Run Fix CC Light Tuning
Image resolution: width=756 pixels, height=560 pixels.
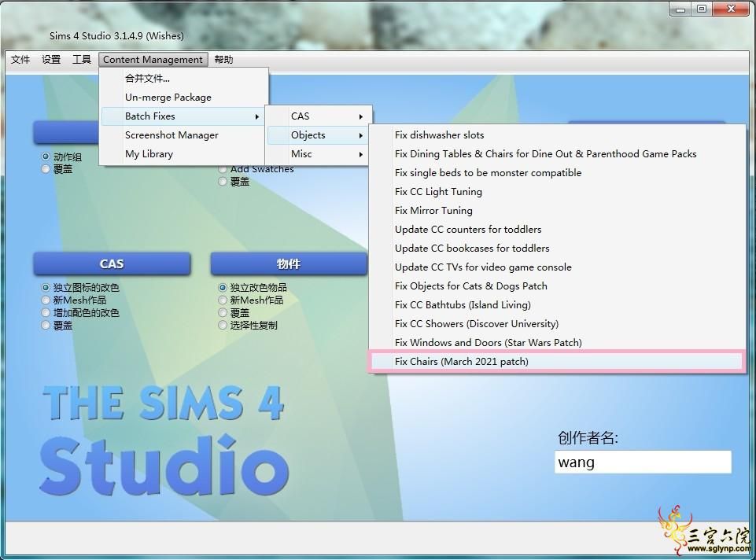[x=557, y=191]
